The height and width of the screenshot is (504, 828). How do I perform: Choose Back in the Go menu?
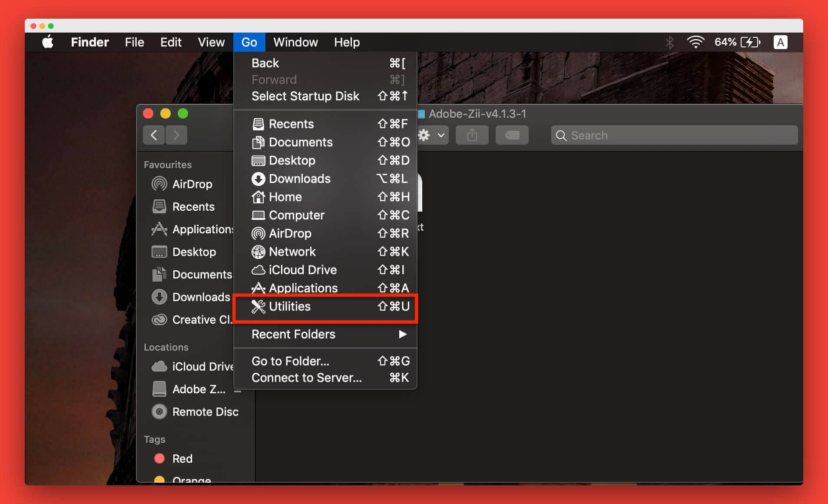tap(325, 63)
